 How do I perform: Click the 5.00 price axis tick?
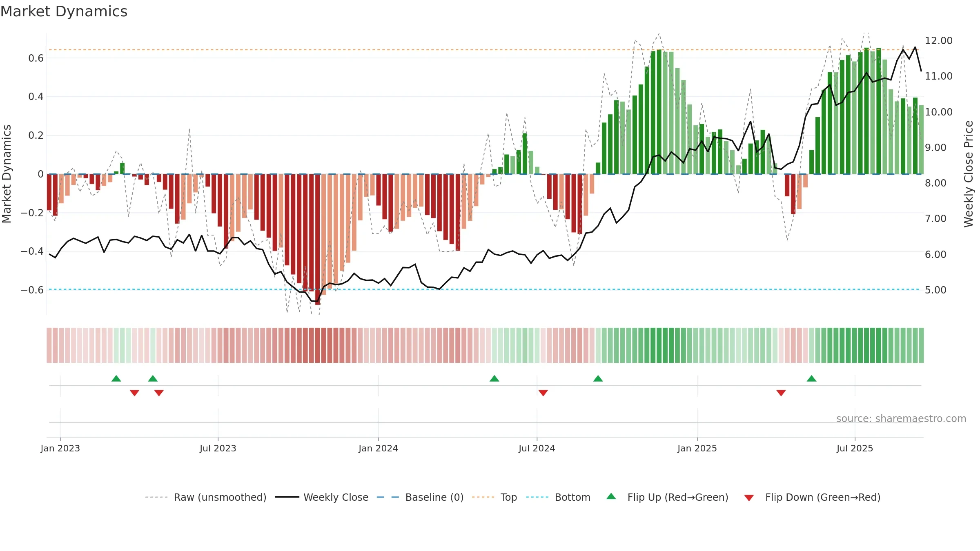pos(936,290)
